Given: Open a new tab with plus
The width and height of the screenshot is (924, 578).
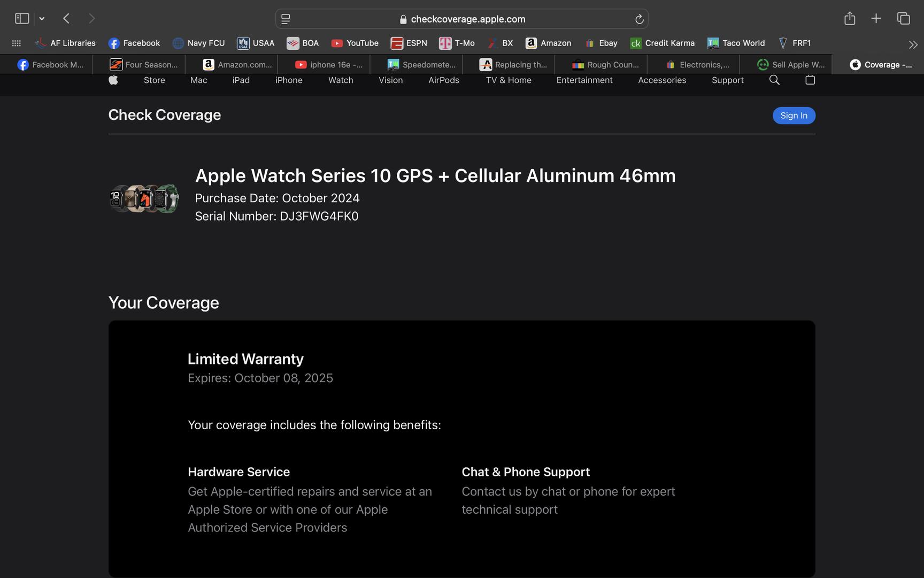Looking at the screenshot, I should tap(876, 19).
